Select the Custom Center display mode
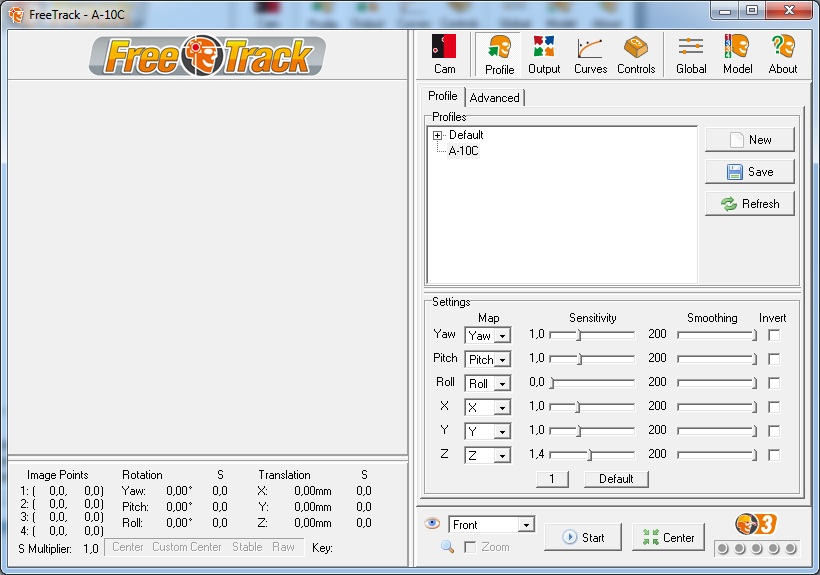 click(187, 547)
